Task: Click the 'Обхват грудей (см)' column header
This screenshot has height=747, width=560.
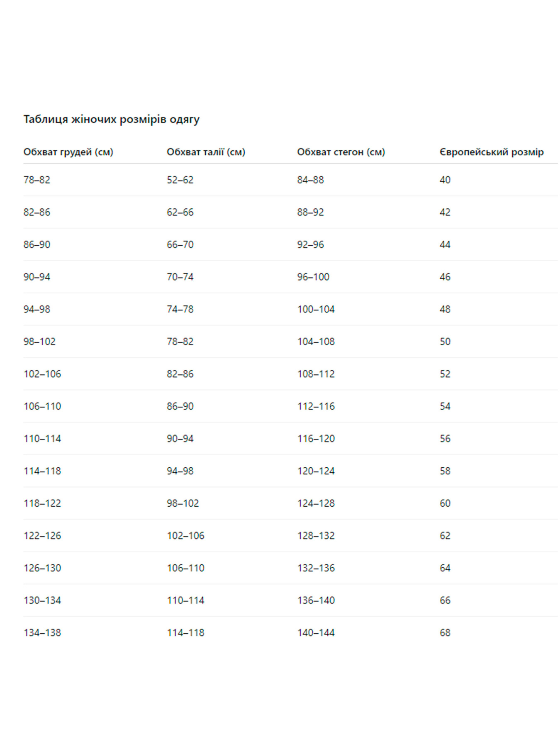Action: (68, 152)
